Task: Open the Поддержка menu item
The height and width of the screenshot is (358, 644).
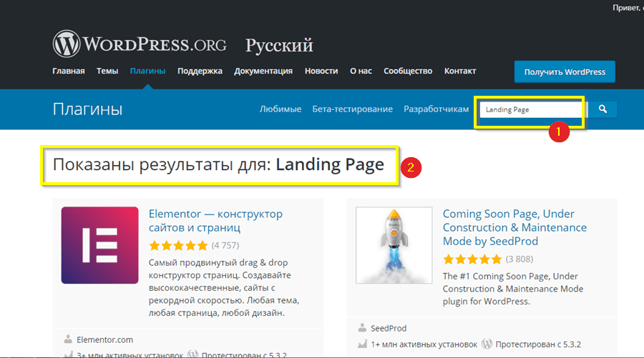Action: (200, 71)
